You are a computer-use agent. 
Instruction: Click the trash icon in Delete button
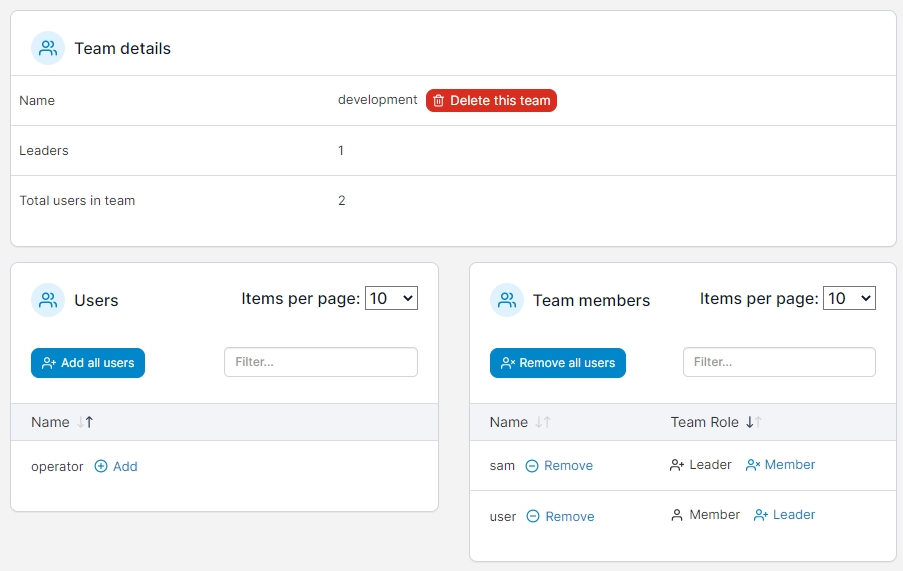[439, 101]
